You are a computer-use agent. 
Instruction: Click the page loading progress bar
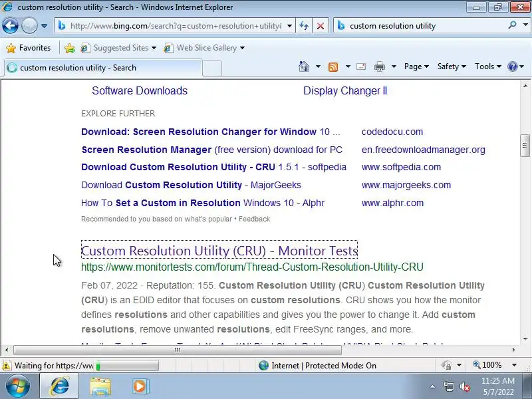point(127,365)
